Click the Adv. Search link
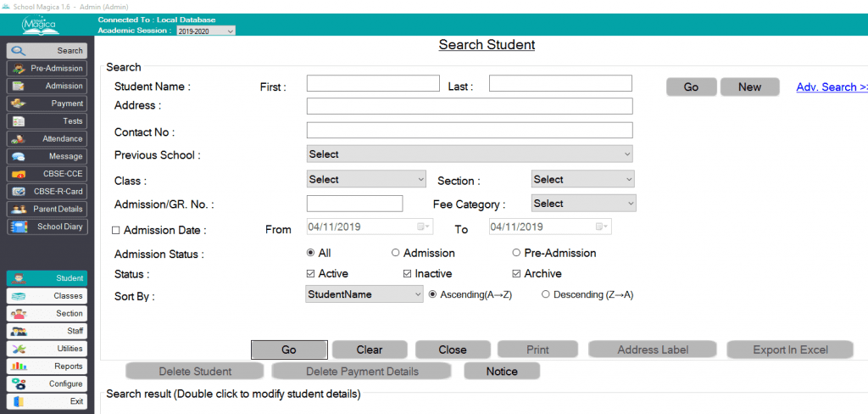Screen dimensions: 868x414 [x=831, y=87]
